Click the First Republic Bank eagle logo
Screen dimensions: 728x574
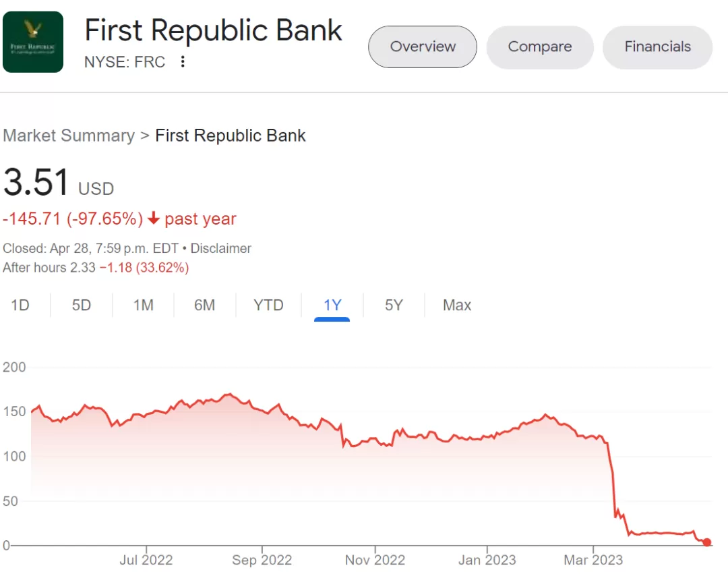pyautogui.click(x=33, y=42)
